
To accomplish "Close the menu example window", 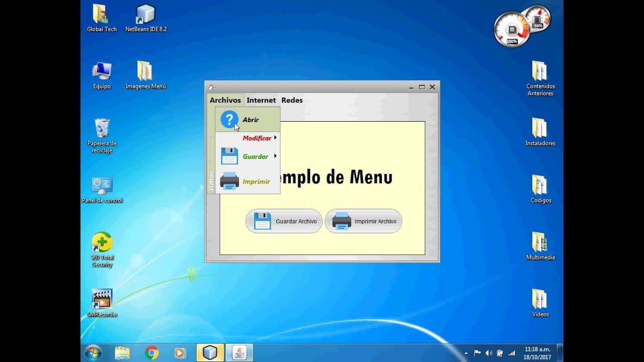I will tap(432, 87).
